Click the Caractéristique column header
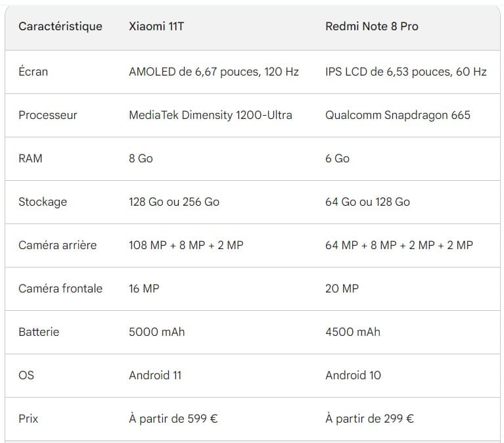Image resolution: width=504 pixels, height=443 pixels. [x=60, y=26]
